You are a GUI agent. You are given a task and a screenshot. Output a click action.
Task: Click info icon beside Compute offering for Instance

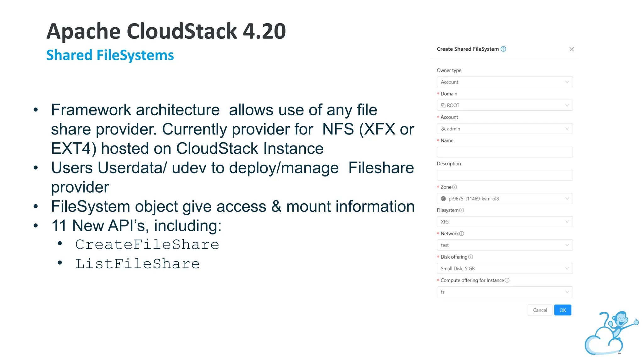(507, 280)
